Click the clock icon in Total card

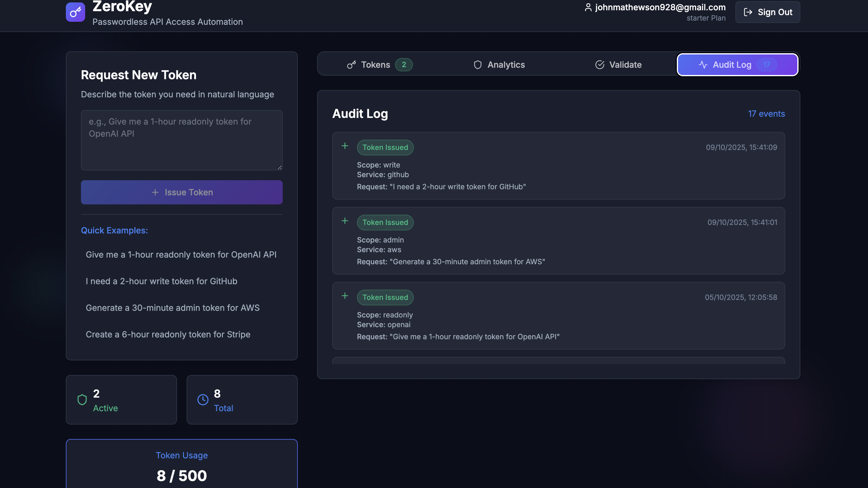[203, 400]
